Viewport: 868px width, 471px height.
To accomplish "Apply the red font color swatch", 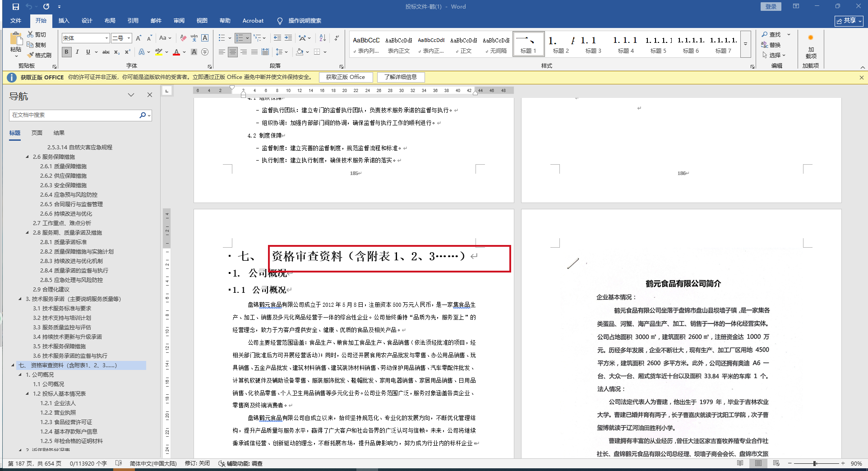I will coord(176,52).
